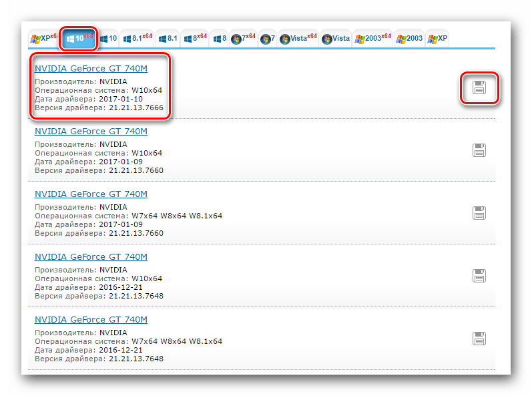Select the Windows 8 tab
This screenshot has height=396, width=532.
(220, 38)
